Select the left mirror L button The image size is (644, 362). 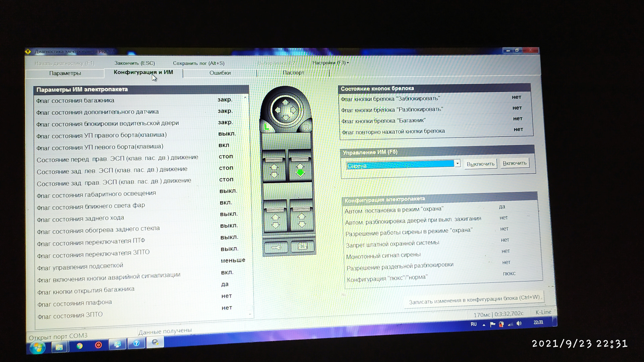267,127
